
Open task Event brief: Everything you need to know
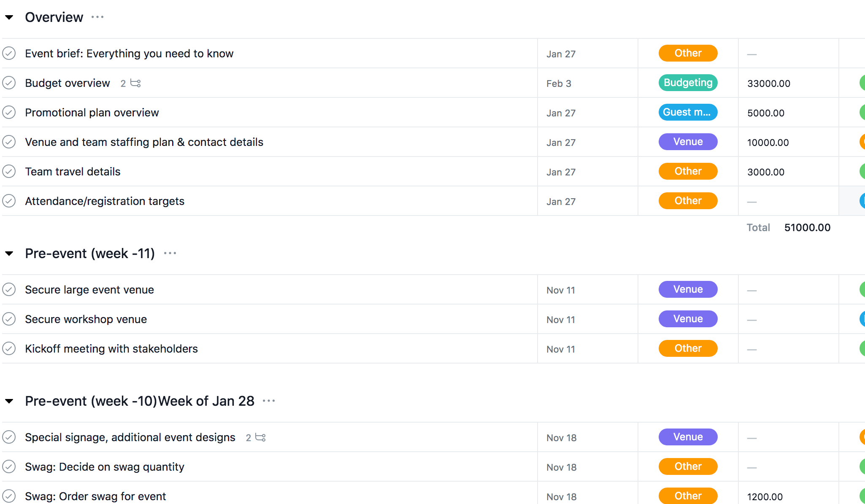pos(129,54)
